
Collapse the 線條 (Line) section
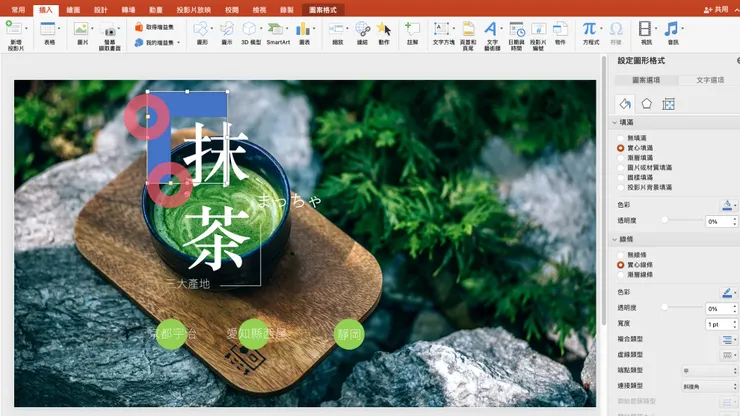click(x=614, y=239)
